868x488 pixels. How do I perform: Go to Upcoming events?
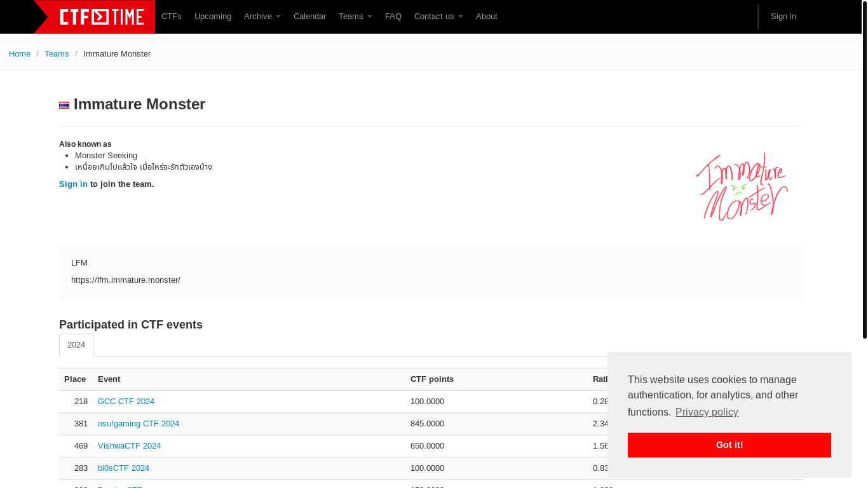pos(213,17)
